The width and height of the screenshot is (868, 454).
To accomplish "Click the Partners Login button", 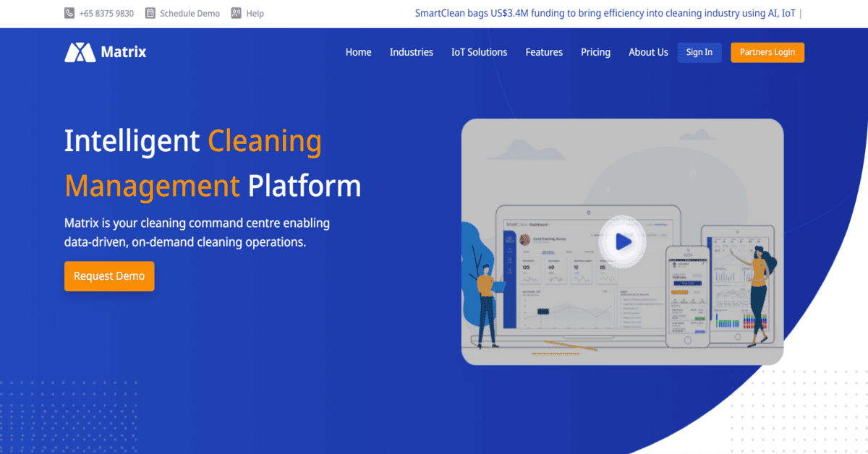I will [767, 52].
